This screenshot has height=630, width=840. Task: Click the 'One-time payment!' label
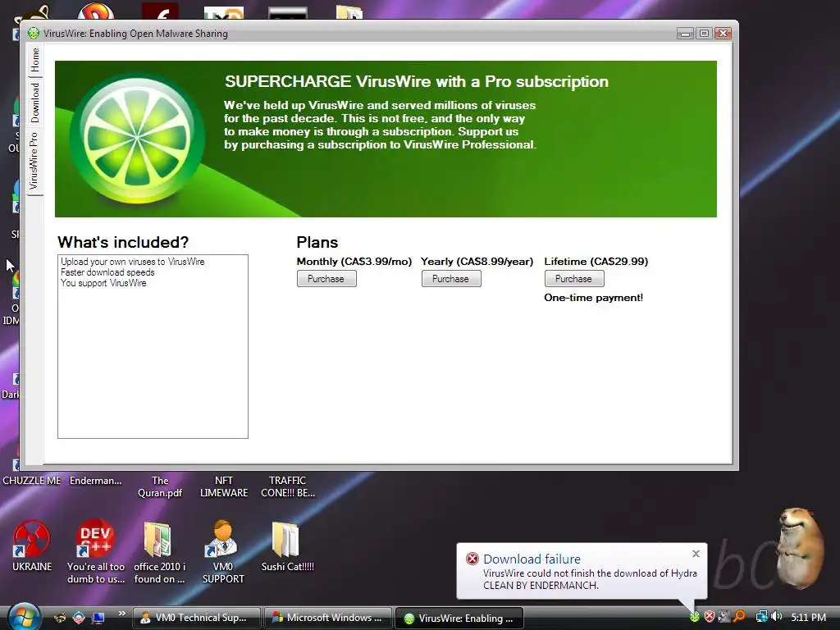coord(594,298)
